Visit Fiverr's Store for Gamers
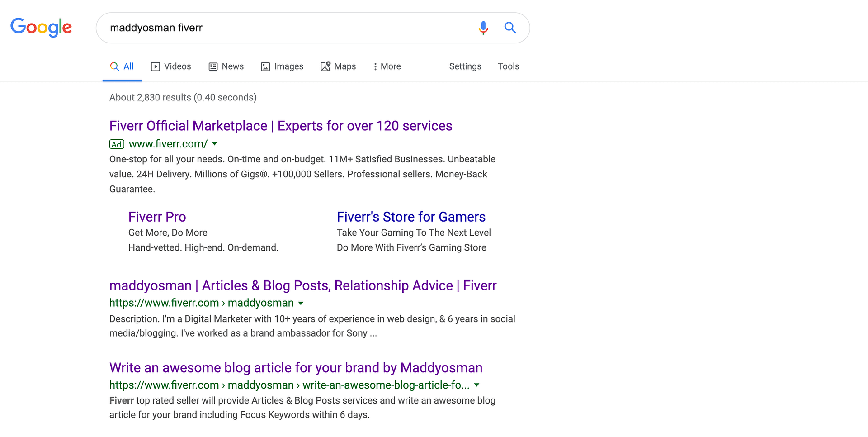 coord(411,217)
